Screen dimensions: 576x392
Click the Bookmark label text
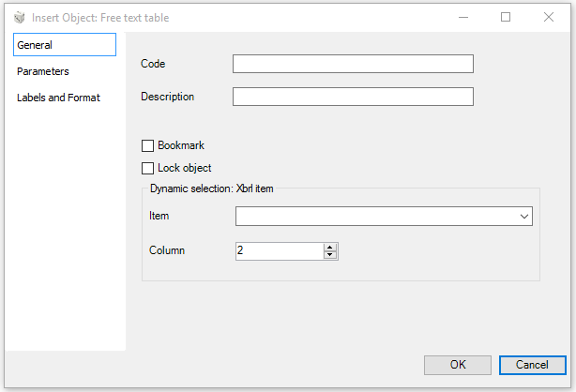(181, 145)
